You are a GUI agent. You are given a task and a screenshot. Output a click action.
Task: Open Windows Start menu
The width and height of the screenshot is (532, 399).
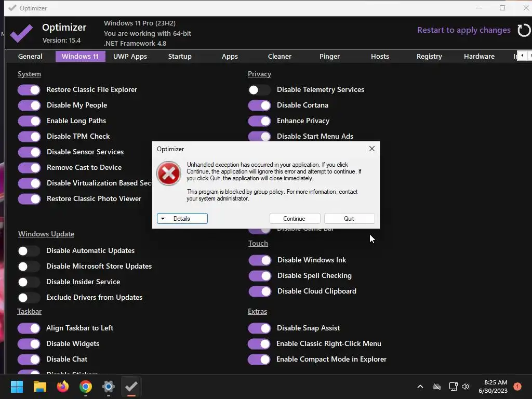17,387
